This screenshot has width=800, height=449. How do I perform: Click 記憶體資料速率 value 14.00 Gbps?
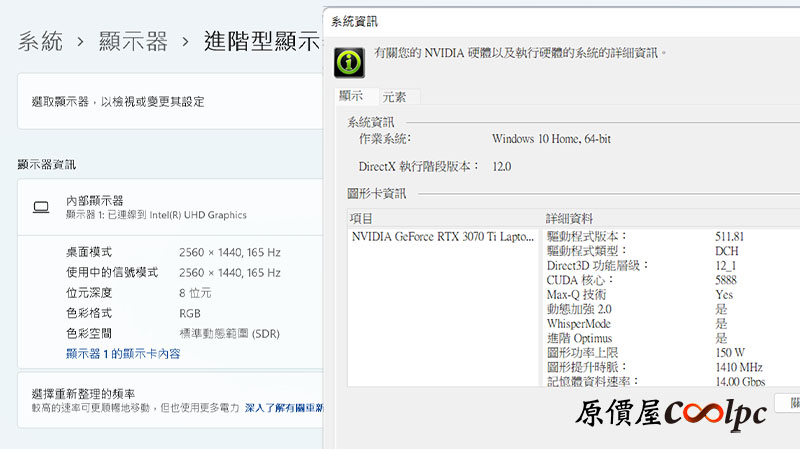pyautogui.click(x=740, y=382)
